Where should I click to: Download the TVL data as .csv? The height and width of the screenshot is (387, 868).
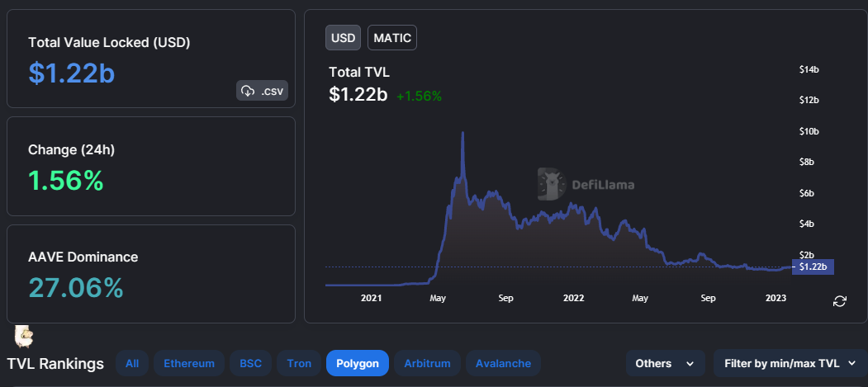tap(263, 91)
